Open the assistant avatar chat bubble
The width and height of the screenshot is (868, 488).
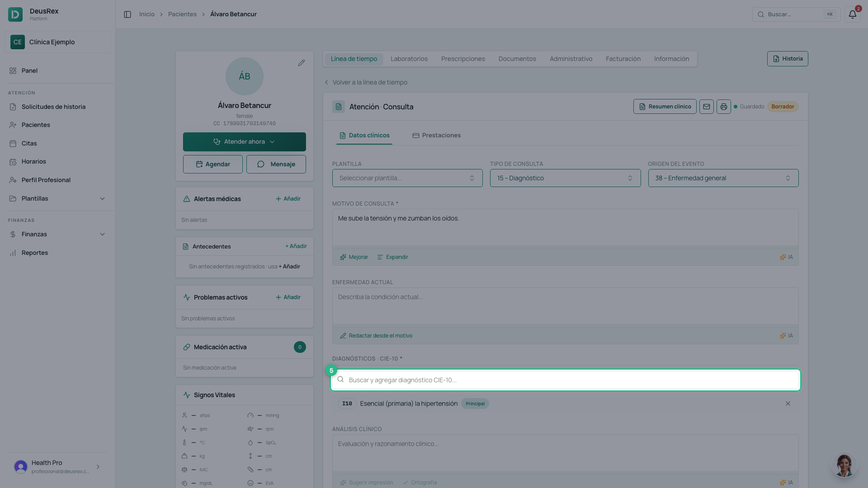click(x=844, y=465)
